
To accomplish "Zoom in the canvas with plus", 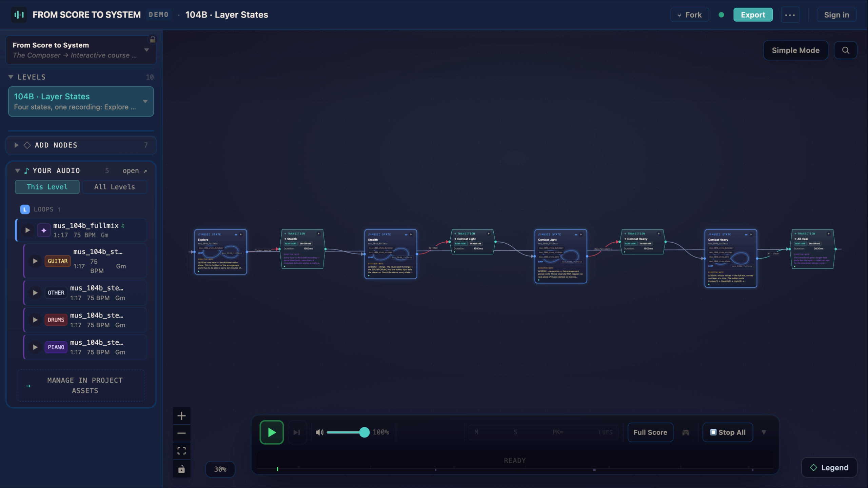I will point(182,416).
